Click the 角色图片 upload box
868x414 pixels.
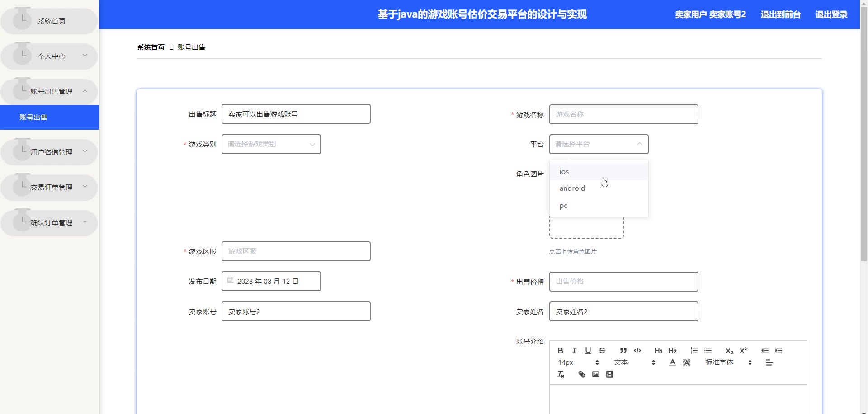point(586,227)
